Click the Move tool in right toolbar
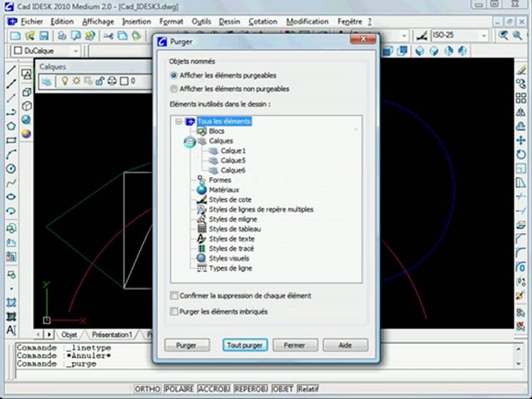This screenshot has width=532, height=399. pos(521,140)
